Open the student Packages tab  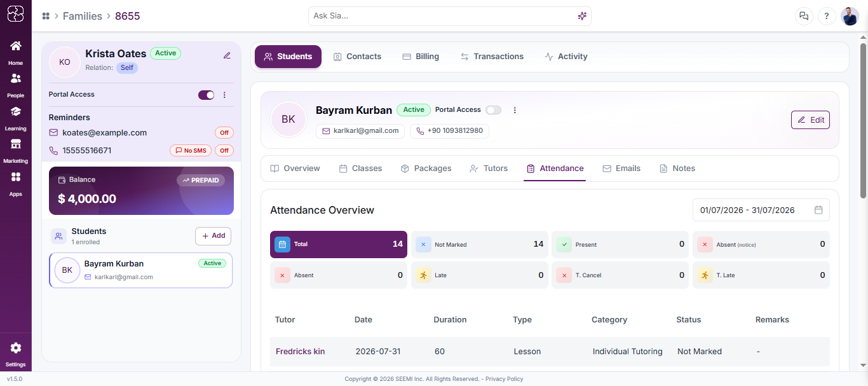pyautogui.click(x=426, y=169)
